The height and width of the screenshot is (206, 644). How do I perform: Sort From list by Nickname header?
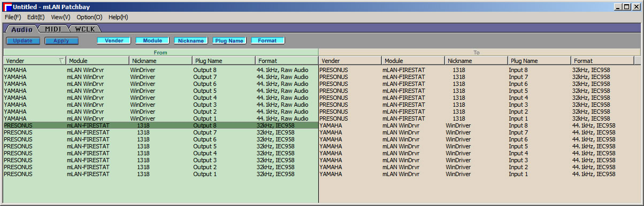pyautogui.click(x=161, y=61)
